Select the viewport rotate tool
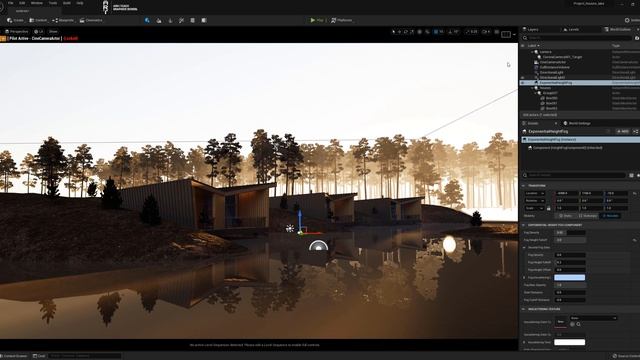The width and height of the screenshot is (640, 360). click(x=406, y=31)
